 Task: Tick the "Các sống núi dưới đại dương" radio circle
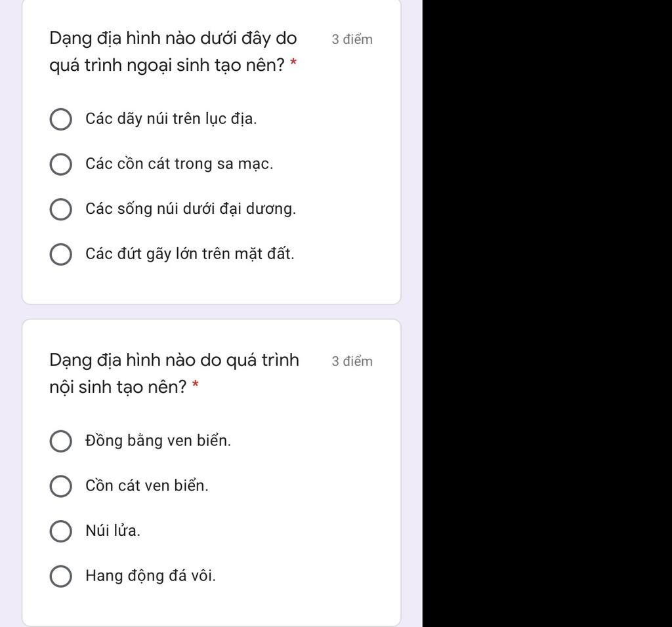click(x=61, y=210)
